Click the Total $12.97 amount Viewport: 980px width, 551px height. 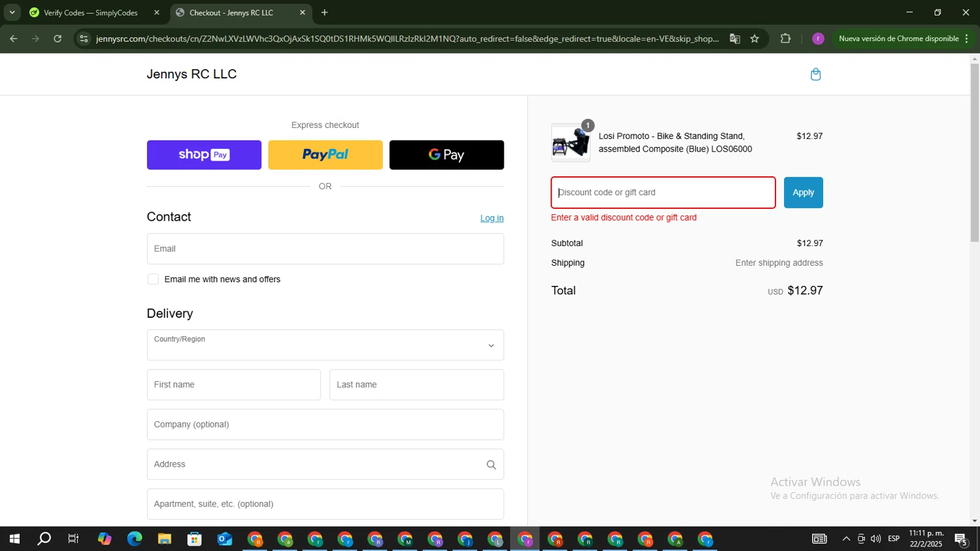[805, 291]
